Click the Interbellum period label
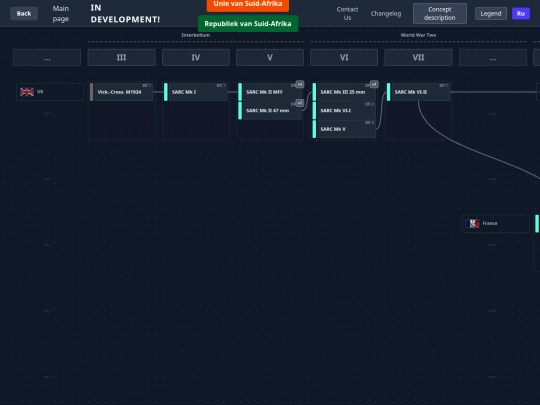This screenshot has width=540, height=405. pos(196,35)
